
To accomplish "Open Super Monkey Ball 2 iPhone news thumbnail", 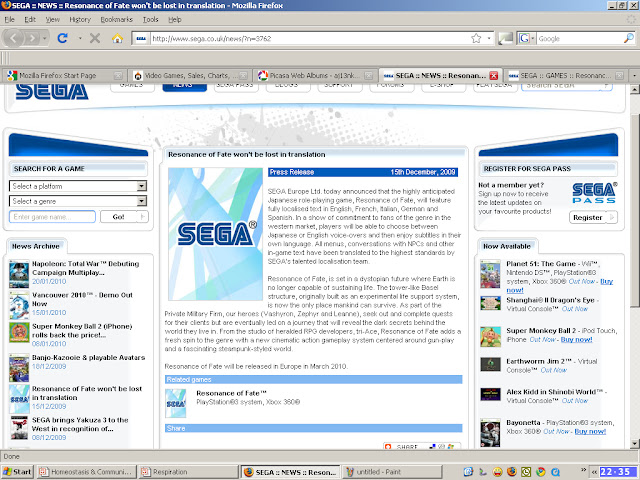I will tap(19, 332).
